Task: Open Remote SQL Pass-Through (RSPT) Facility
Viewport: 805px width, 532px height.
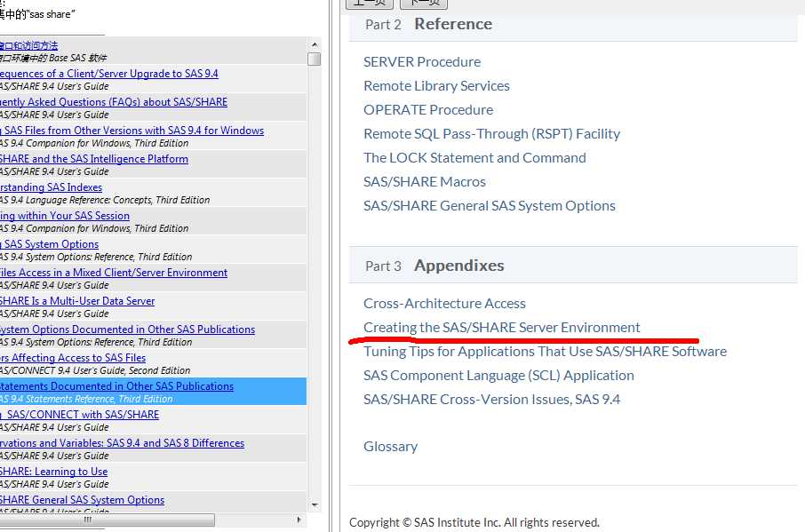Action: (x=492, y=134)
